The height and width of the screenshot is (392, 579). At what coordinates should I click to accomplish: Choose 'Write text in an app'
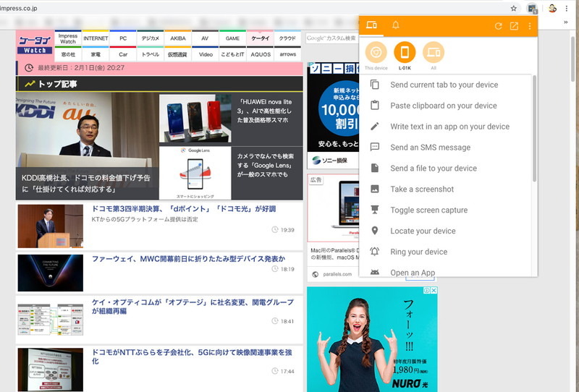(x=449, y=127)
